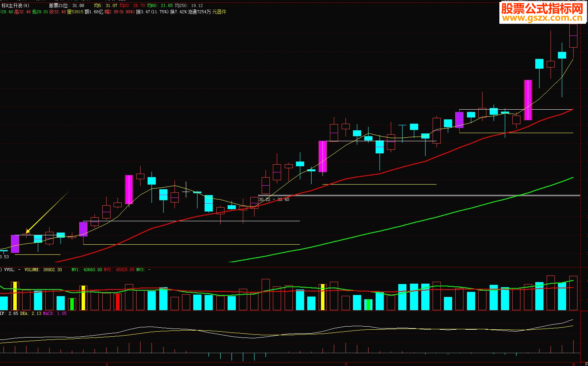Click the MV2: 45828.65 readout
This screenshot has height=366, width=588.
[x=119, y=270]
